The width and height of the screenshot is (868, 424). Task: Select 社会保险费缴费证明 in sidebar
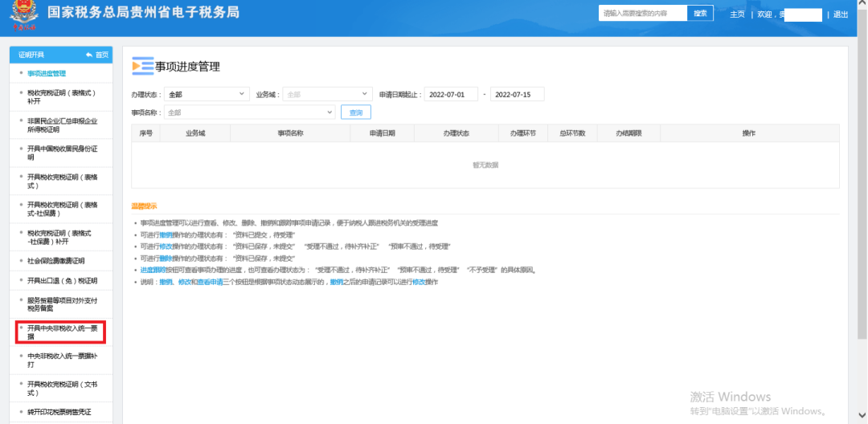[x=55, y=260]
